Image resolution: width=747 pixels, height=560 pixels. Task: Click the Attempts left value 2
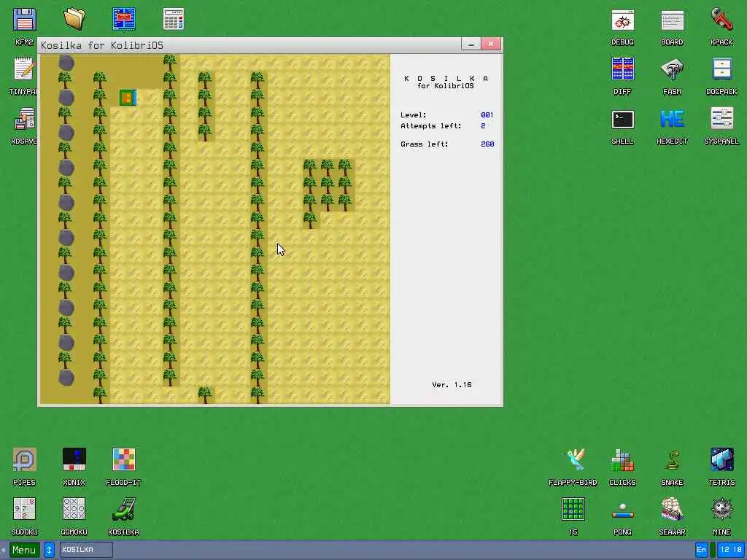click(x=483, y=125)
